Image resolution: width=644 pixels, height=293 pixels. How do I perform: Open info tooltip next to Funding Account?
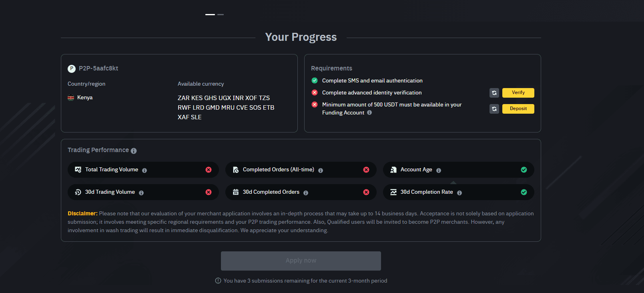(369, 113)
